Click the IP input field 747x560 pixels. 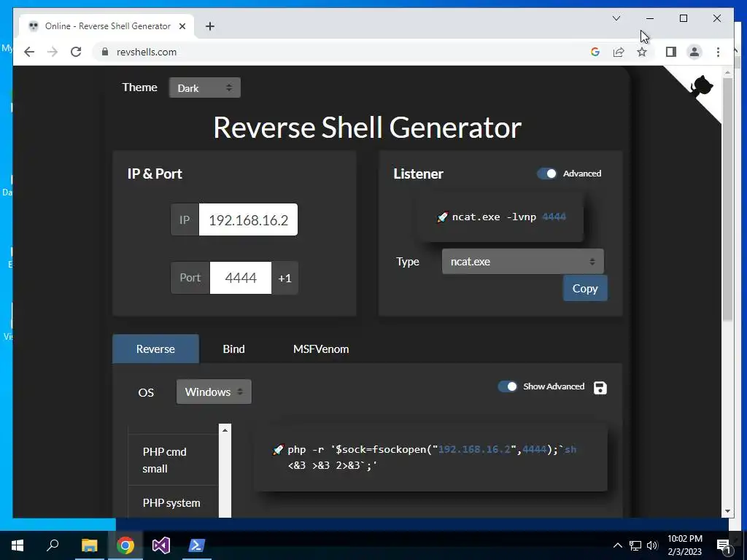[248, 220]
